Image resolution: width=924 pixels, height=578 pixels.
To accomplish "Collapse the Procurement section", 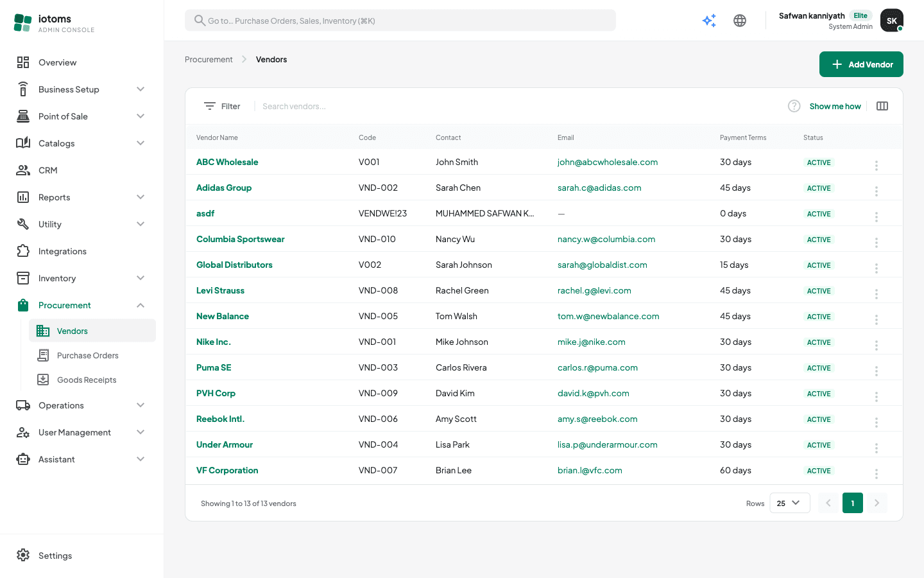I will pyautogui.click(x=141, y=305).
